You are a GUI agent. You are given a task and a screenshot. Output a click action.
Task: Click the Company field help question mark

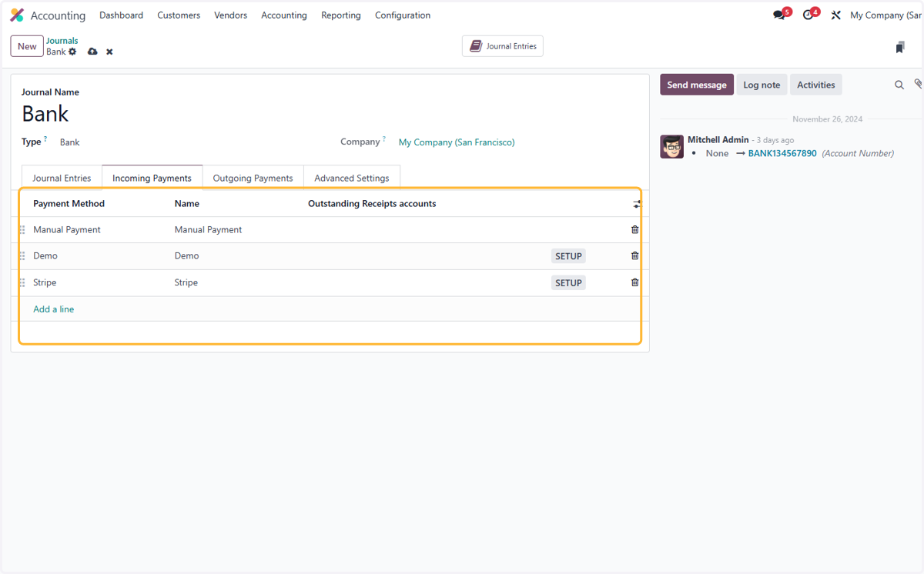384,139
